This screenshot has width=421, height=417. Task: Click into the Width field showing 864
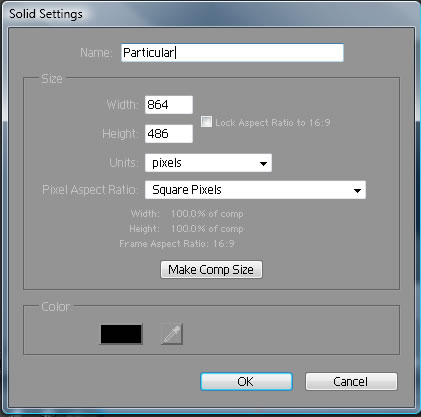click(169, 105)
